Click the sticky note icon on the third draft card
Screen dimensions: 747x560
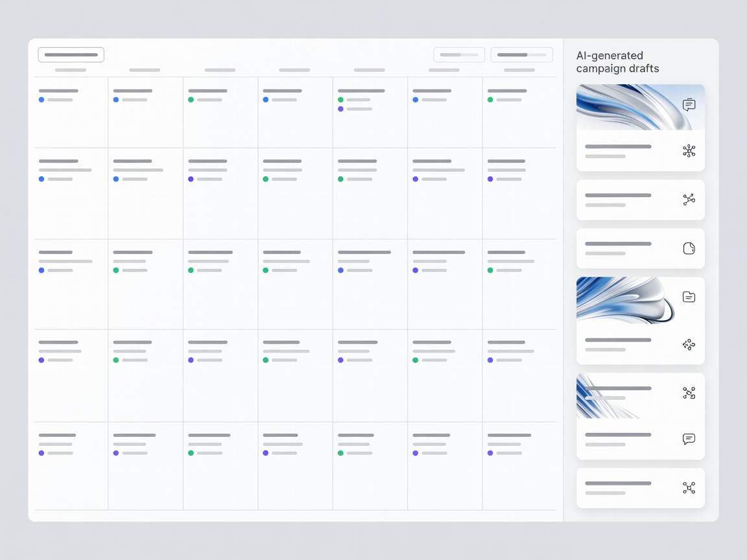click(x=689, y=248)
